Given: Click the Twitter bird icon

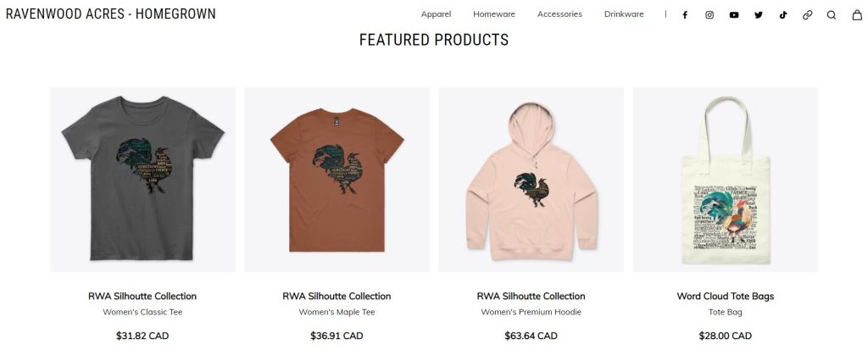Looking at the screenshot, I should pyautogui.click(x=759, y=14).
